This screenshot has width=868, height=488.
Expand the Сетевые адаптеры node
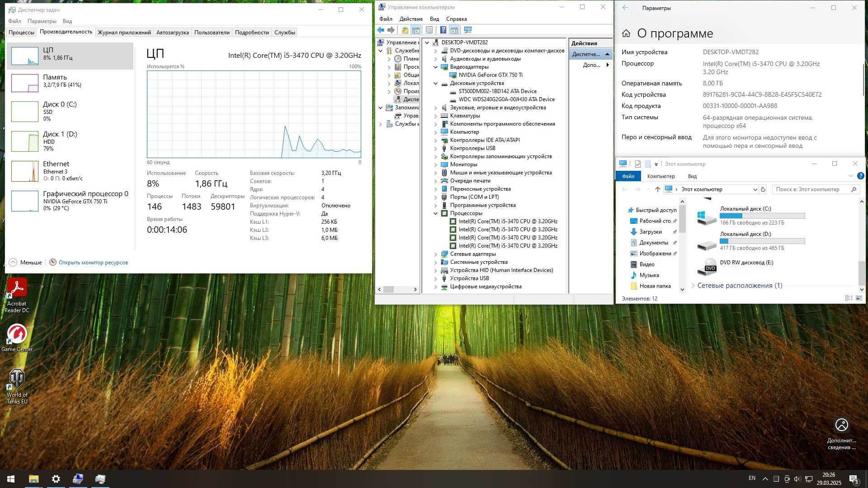pos(436,254)
